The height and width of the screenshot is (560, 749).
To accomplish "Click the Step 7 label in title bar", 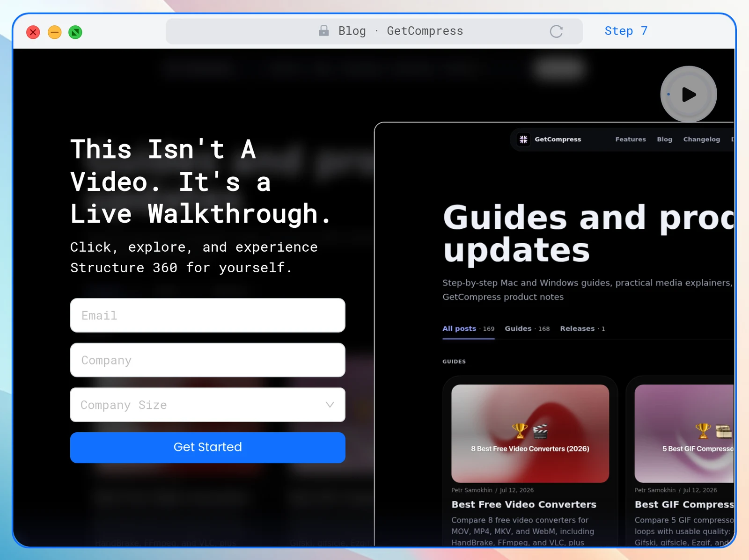I will tap(626, 31).
